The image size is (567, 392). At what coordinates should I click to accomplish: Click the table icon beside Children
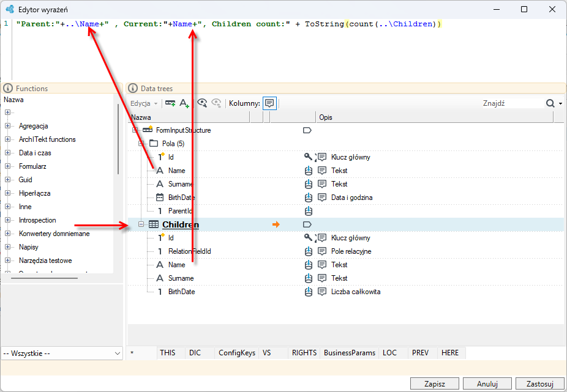(154, 224)
